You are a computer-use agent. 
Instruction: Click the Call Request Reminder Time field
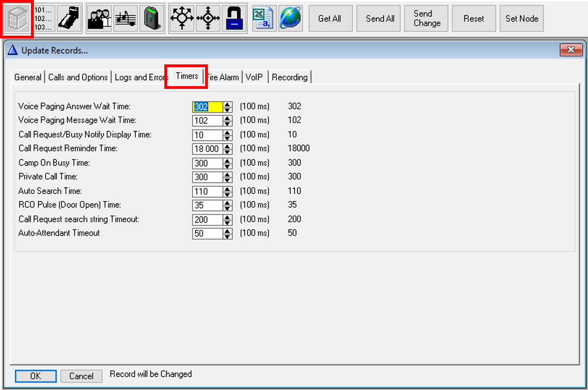click(x=207, y=149)
